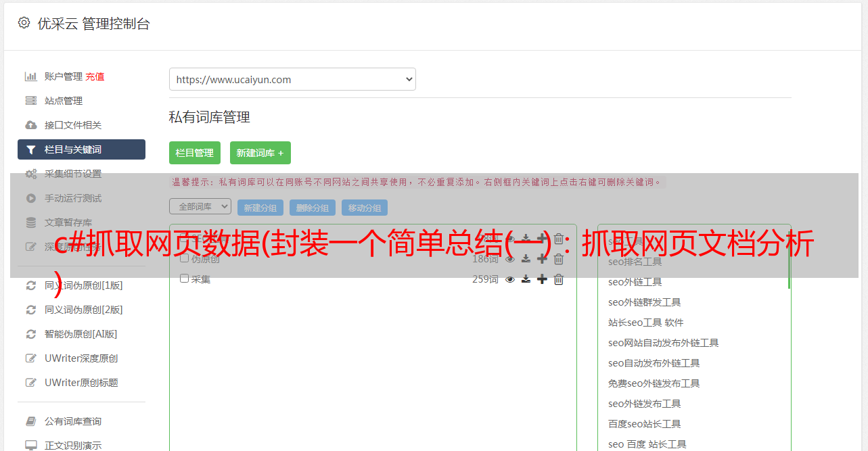
Task: Select keyword seo自动发布外链工具
Action: coord(654,363)
